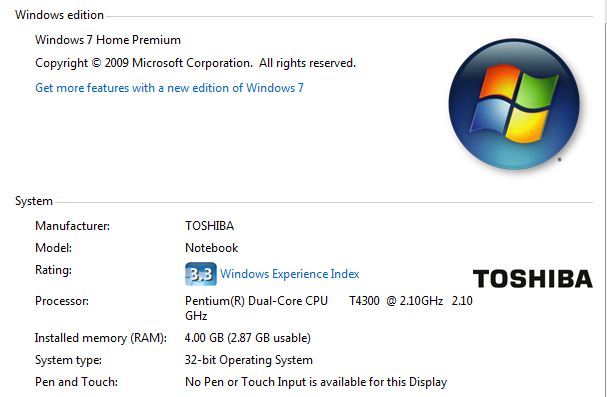This screenshot has width=607, height=397.
Task: Select the 'Notebook' model value
Action: (211, 248)
